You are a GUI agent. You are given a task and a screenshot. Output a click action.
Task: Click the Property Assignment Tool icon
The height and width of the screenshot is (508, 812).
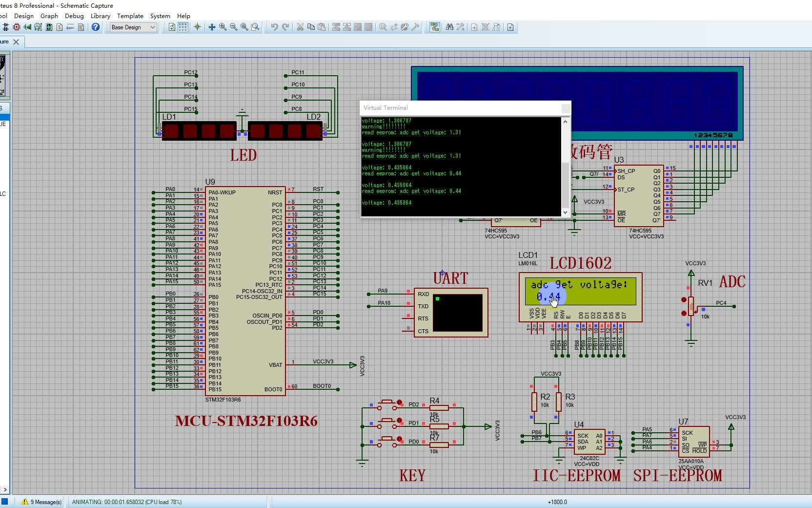tap(460, 27)
